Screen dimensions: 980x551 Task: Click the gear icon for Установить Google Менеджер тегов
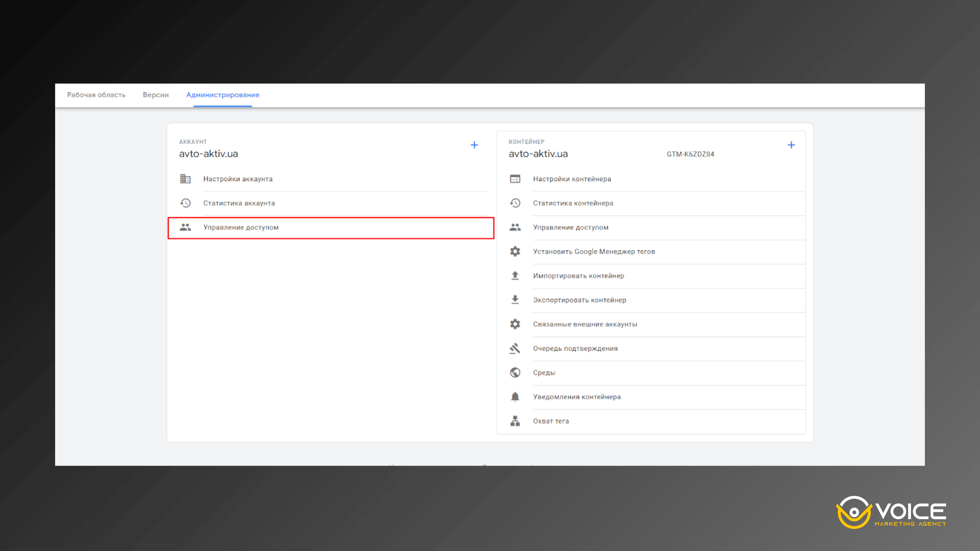click(515, 251)
